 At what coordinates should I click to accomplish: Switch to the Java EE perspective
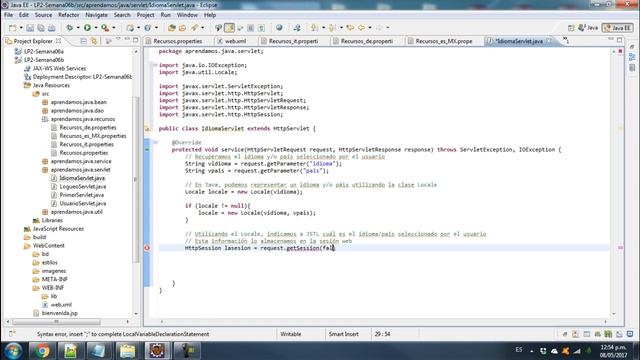click(x=618, y=28)
